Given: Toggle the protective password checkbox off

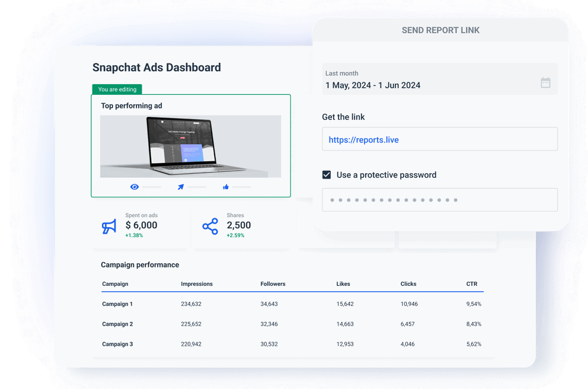Looking at the screenshot, I should [x=327, y=174].
